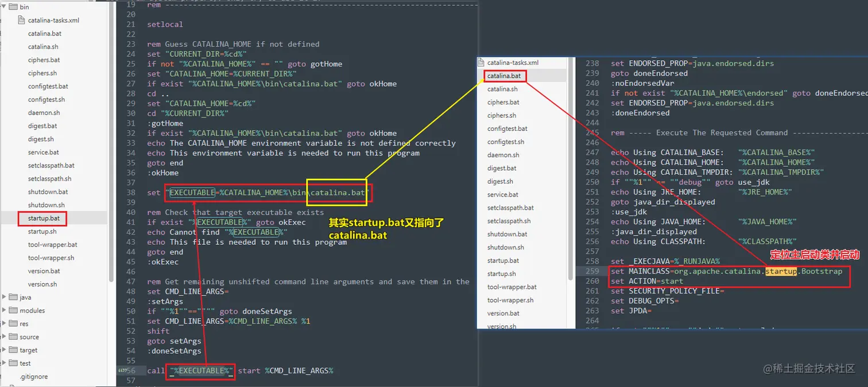Click the test folder icon
868x387 pixels.
point(14,363)
